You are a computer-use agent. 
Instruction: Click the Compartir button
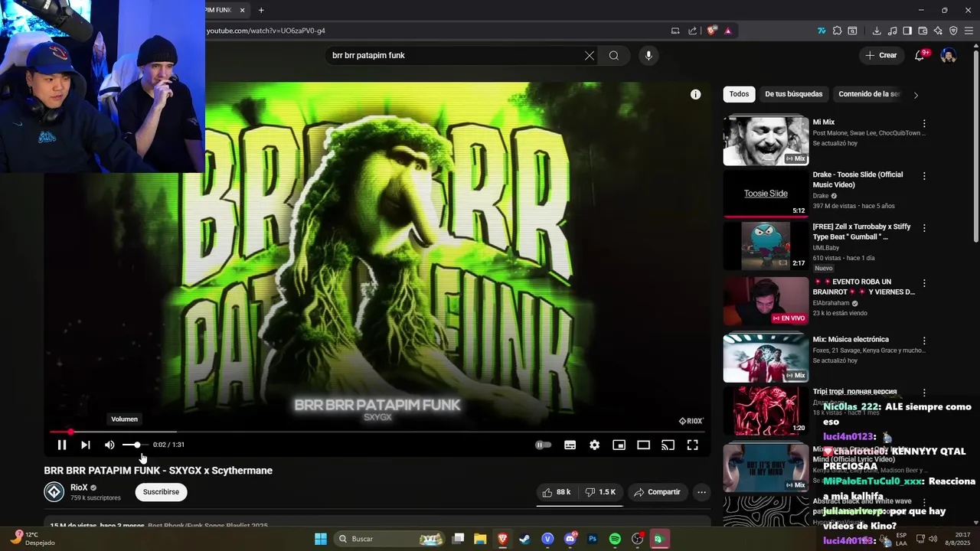pyautogui.click(x=657, y=492)
